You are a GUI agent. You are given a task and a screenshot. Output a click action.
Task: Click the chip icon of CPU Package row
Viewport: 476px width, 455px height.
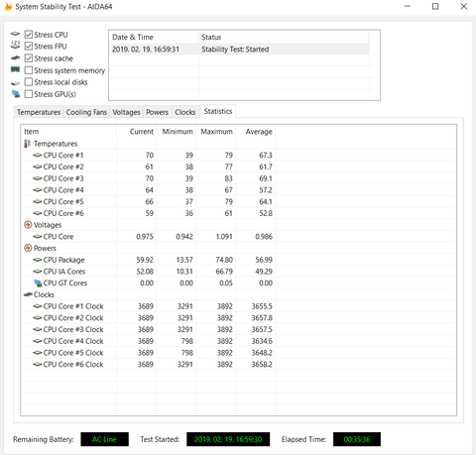click(x=38, y=260)
